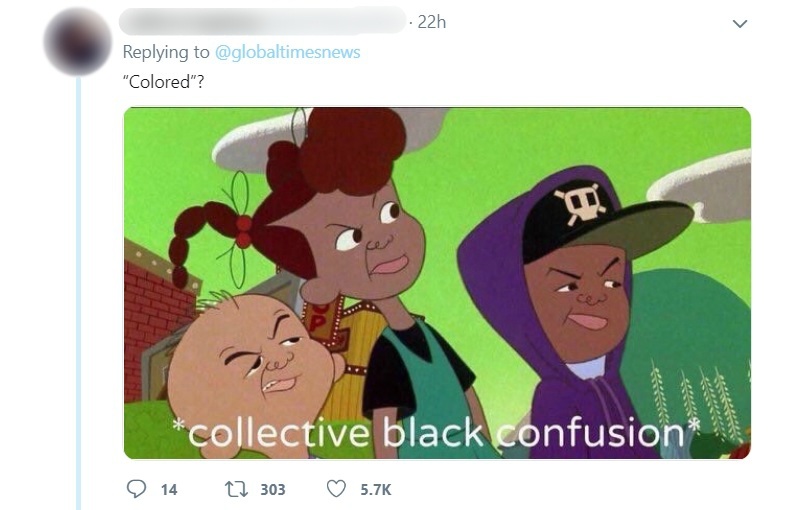Open the cartoon meme image
This screenshot has width=800, height=510.
point(437,283)
